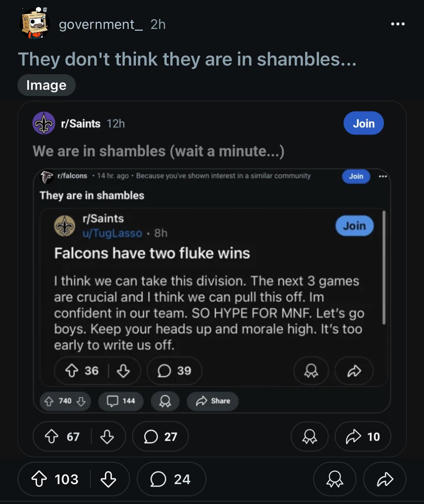Downvote the crosspost beside 67

click(107, 437)
